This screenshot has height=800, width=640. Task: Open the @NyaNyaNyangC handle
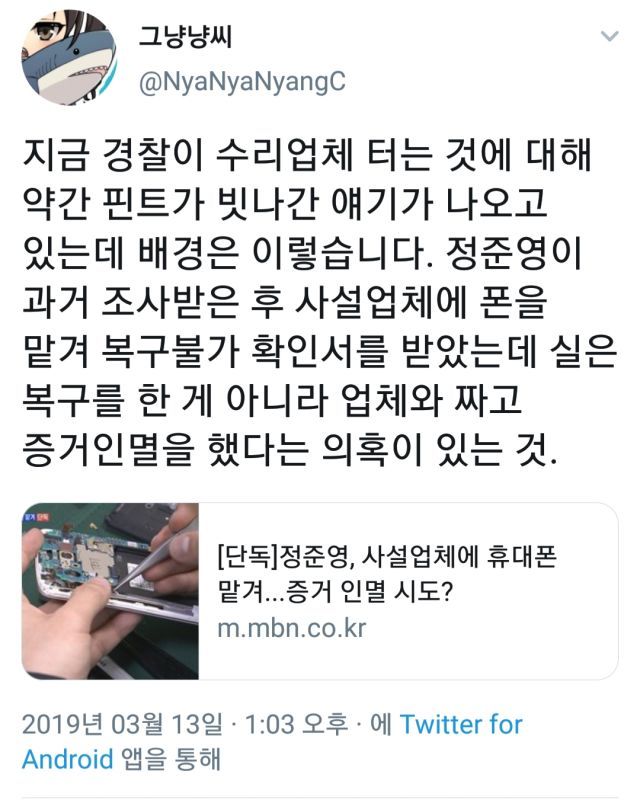point(242,82)
